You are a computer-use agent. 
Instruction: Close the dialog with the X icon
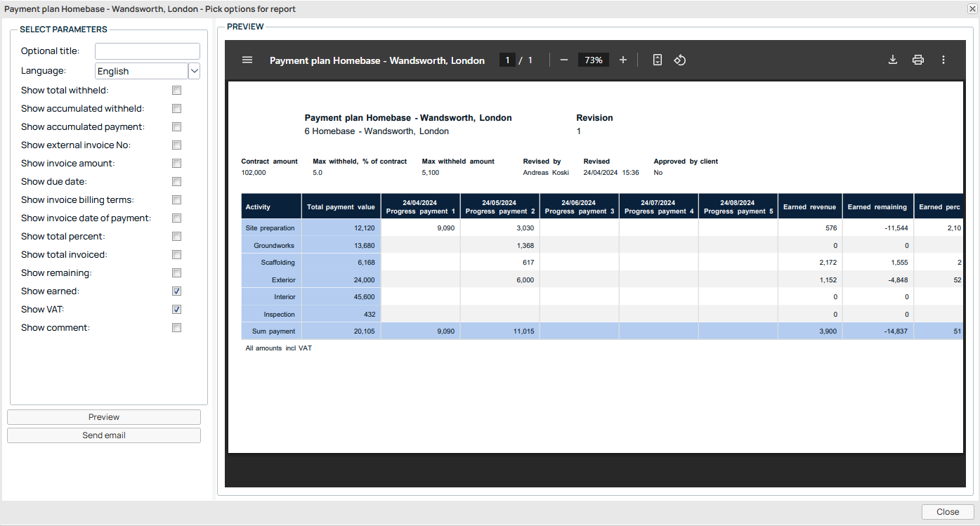(972, 8)
